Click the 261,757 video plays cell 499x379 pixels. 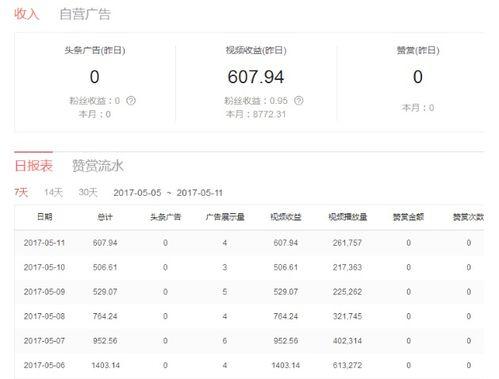tap(347, 243)
